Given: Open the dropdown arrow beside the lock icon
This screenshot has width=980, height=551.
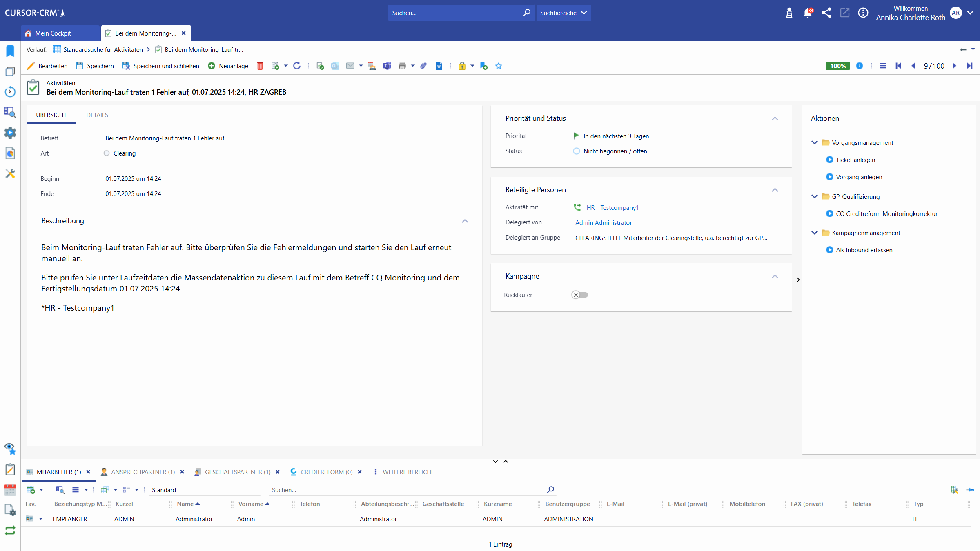Looking at the screenshot, I should [472, 66].
